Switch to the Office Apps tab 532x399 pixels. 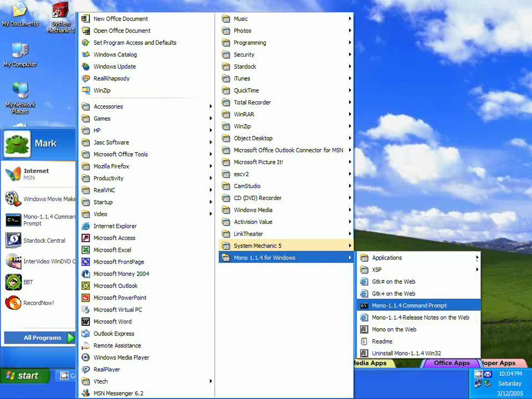pos(452,363)
